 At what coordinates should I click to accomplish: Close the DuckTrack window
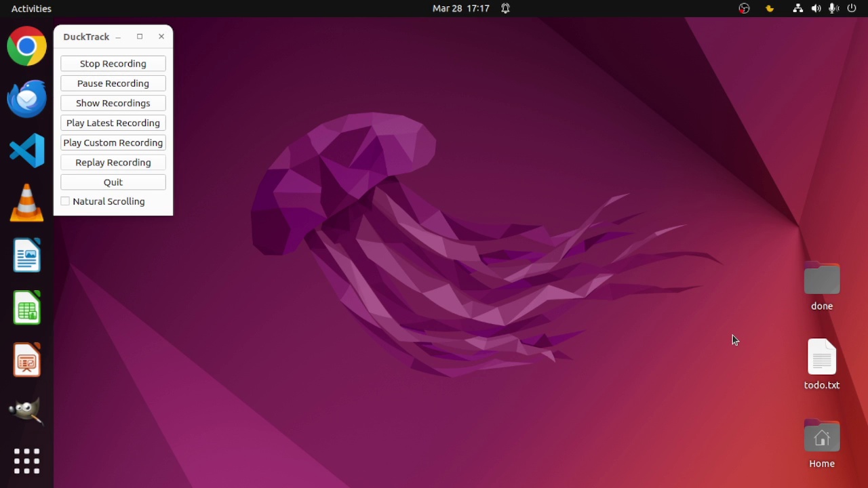[x=161, y=37]
